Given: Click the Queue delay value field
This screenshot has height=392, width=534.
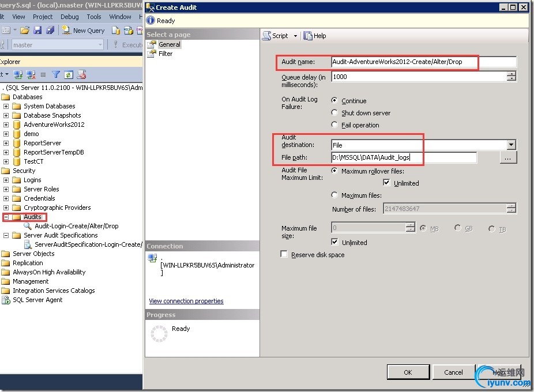Looking at the screenshot, I should pyautogui.click(x=419, y=77).
